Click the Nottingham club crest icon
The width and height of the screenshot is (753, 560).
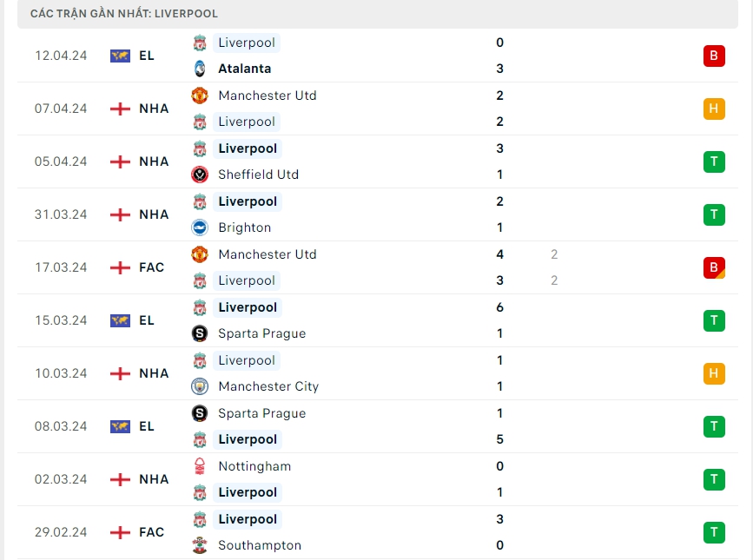200,466
